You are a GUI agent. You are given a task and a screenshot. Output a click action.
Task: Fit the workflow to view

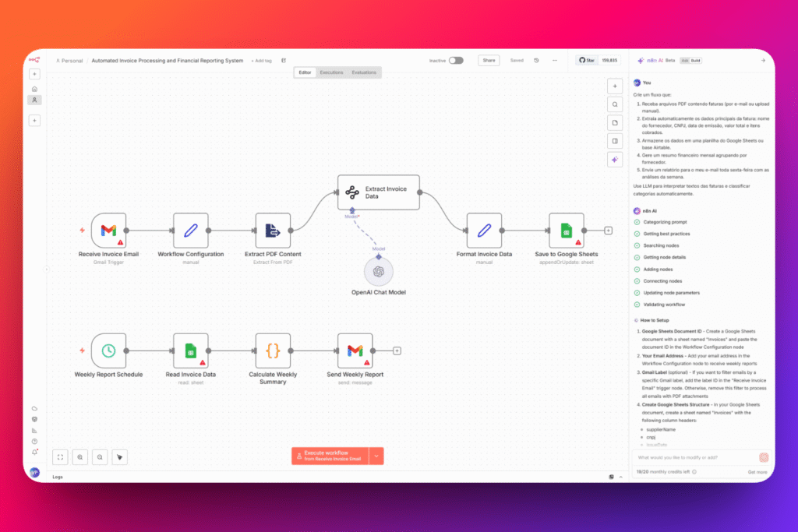60,456
